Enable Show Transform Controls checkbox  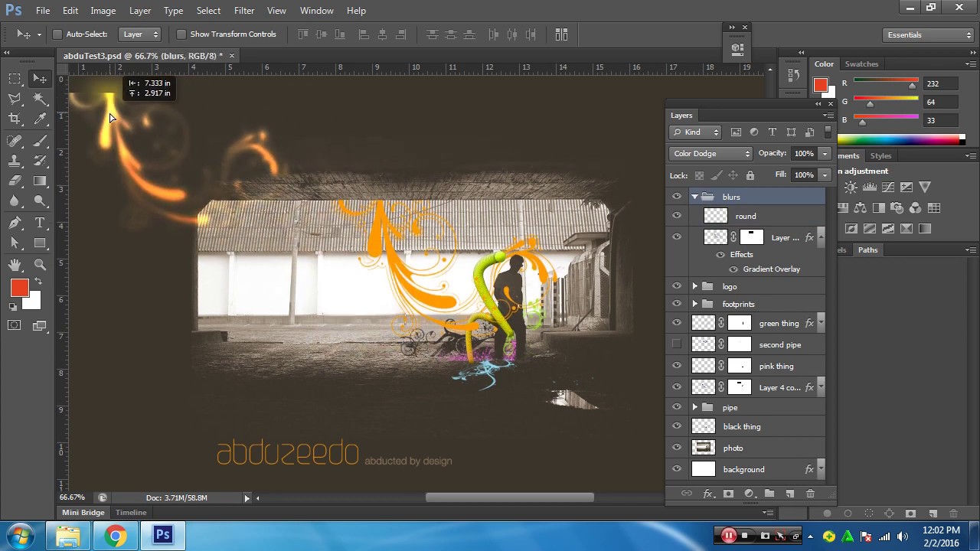pos(181,34)
